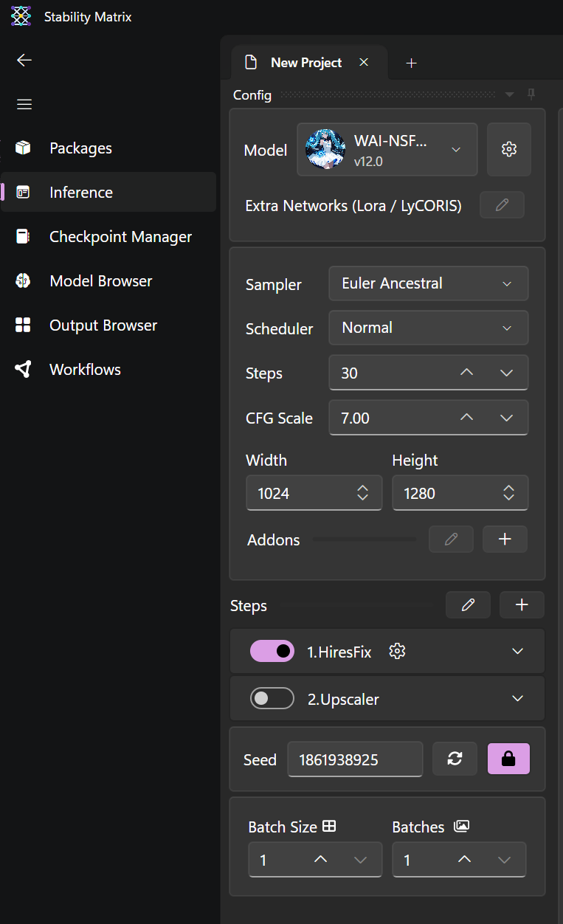
Task: Randomize seed with refresh icon
Action: pos(455,759)
